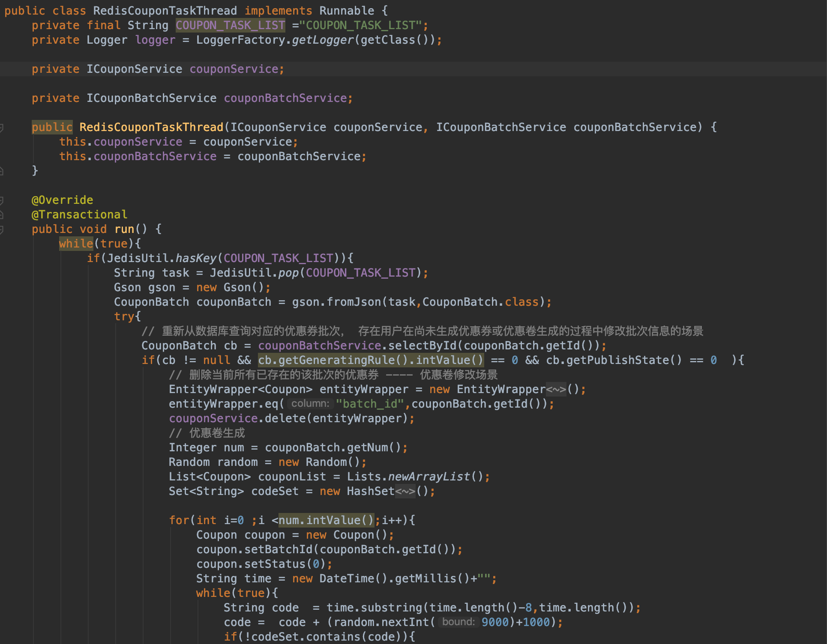Expand folded diamond after new EntityWrapper
Image resolution: width=827 pixels, height=644 pixels.
(x=556, y=390)
